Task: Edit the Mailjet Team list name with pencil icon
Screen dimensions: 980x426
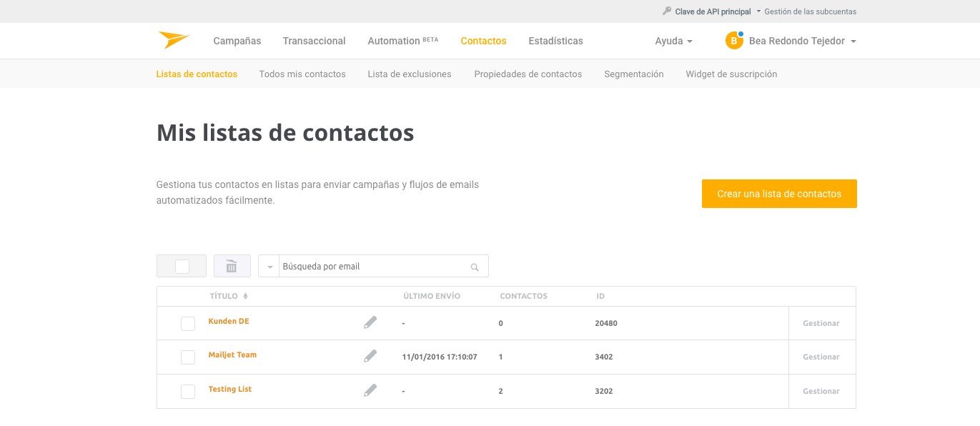Action: click(x=370, y=355)
